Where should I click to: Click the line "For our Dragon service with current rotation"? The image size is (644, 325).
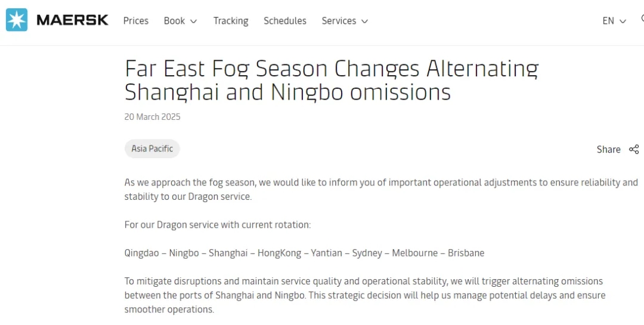[x=218, y=225]
